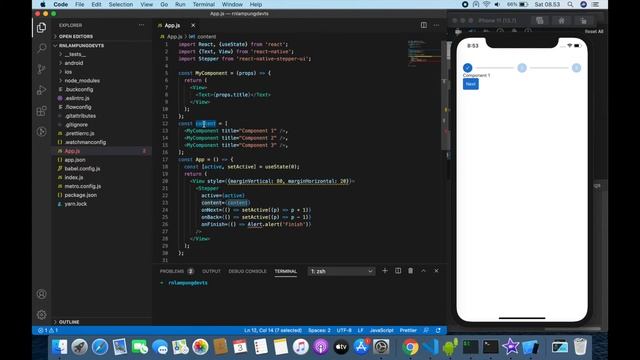This screenshot has height=360, width=640.
Task: Change encoding via UTF-8 status item
Action: [344, 330]
